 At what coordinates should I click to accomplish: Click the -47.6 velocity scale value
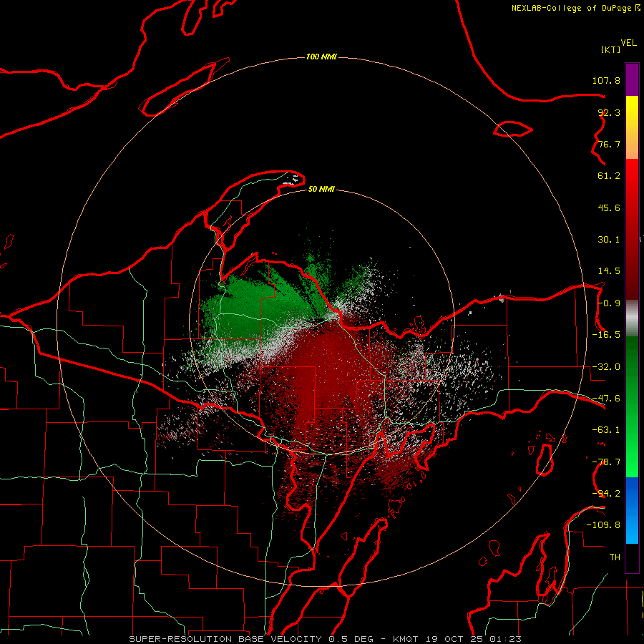[x=606, y=399]
